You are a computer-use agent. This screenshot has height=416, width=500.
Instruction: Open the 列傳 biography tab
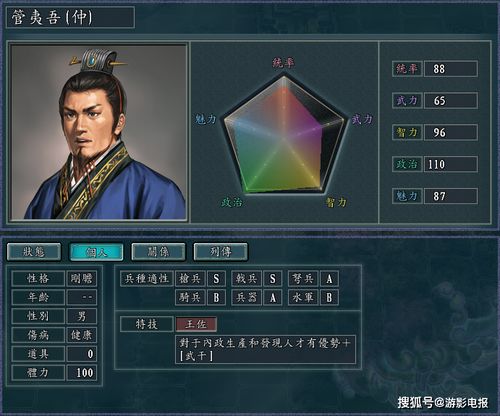point(221,252)
